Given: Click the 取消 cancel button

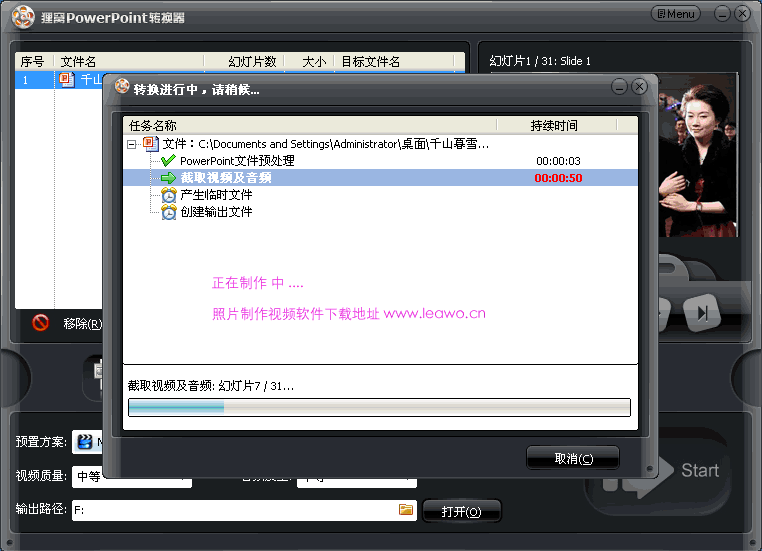Looking at the screenshot, I should 572,459.
